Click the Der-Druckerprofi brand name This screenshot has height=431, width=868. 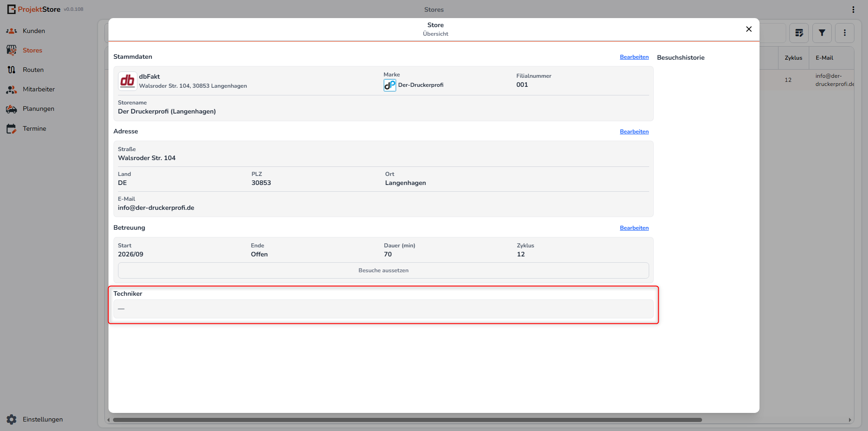point(421,85)
